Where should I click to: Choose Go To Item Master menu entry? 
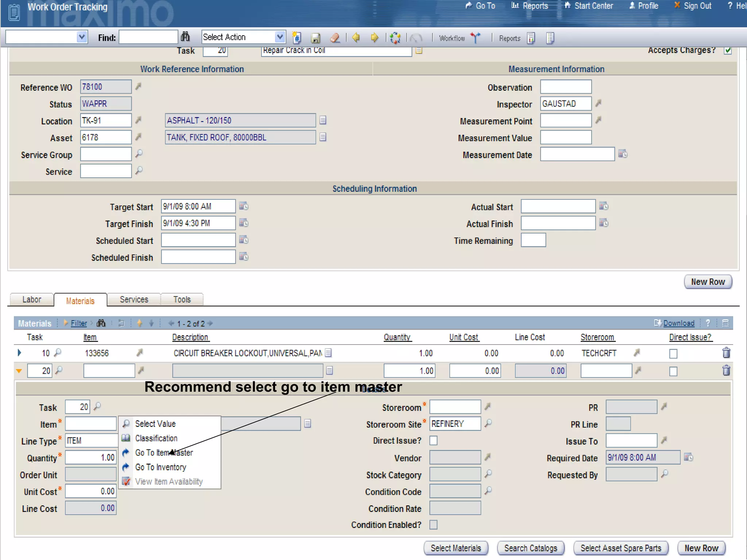point(164,453)
